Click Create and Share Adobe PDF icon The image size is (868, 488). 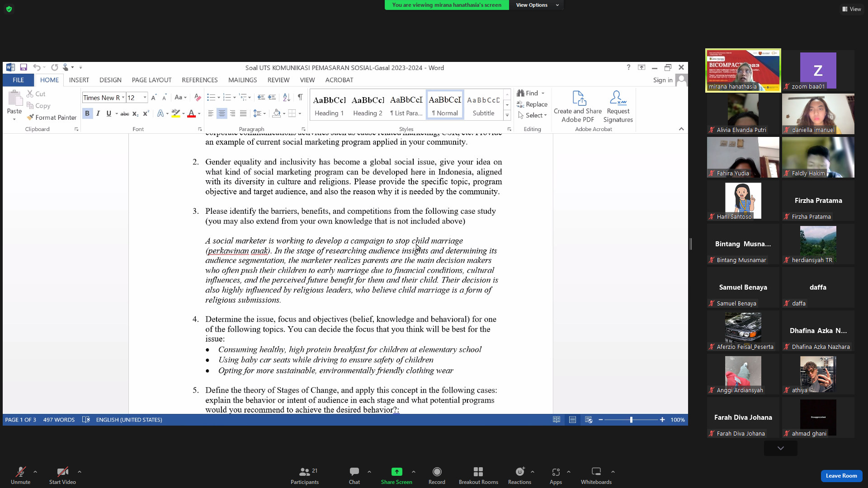click(578, 106)
